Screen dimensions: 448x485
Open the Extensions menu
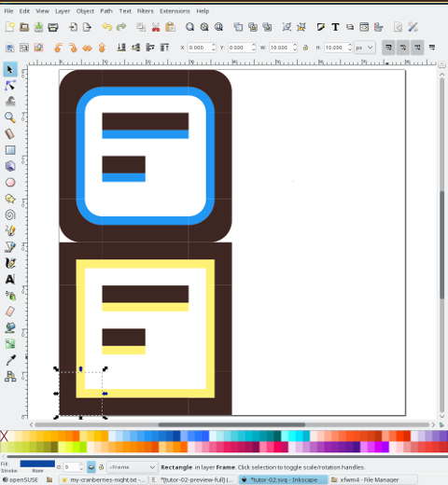pos(175,11)
